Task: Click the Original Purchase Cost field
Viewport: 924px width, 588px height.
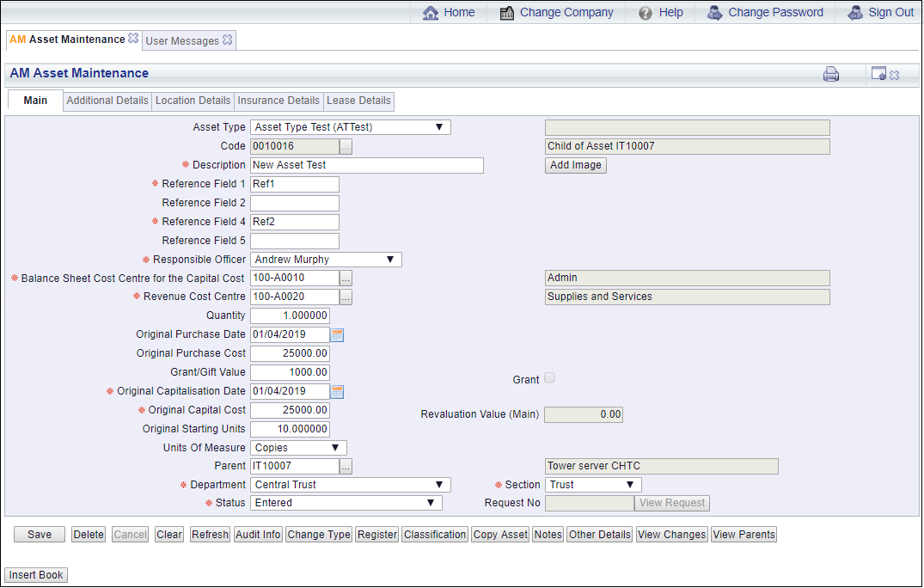Action: coord(290,353)
